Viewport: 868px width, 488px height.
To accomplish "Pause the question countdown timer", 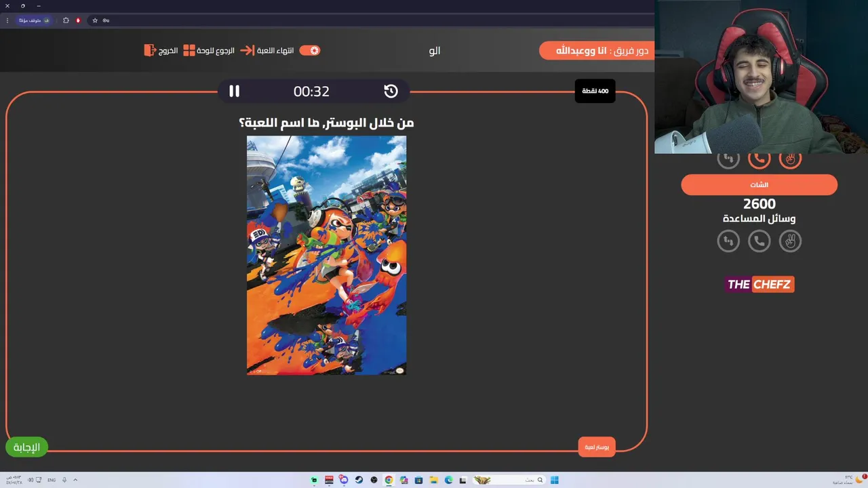I will coord(234,91).
